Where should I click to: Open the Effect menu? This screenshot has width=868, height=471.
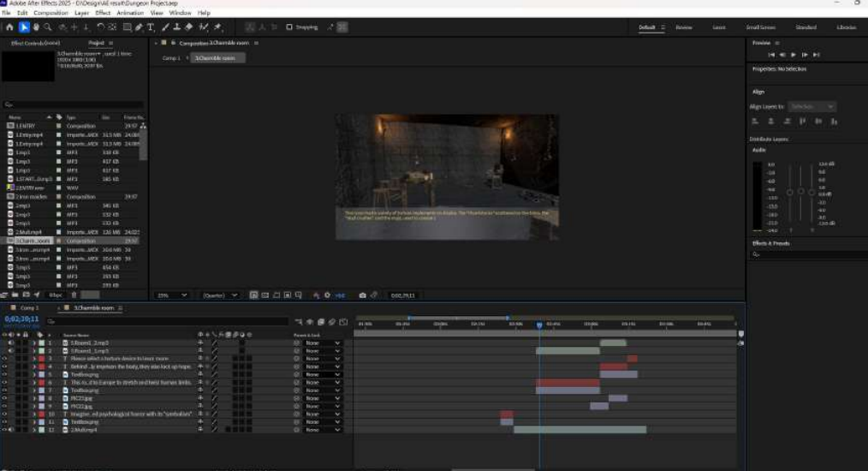click(x=103, y=12)
